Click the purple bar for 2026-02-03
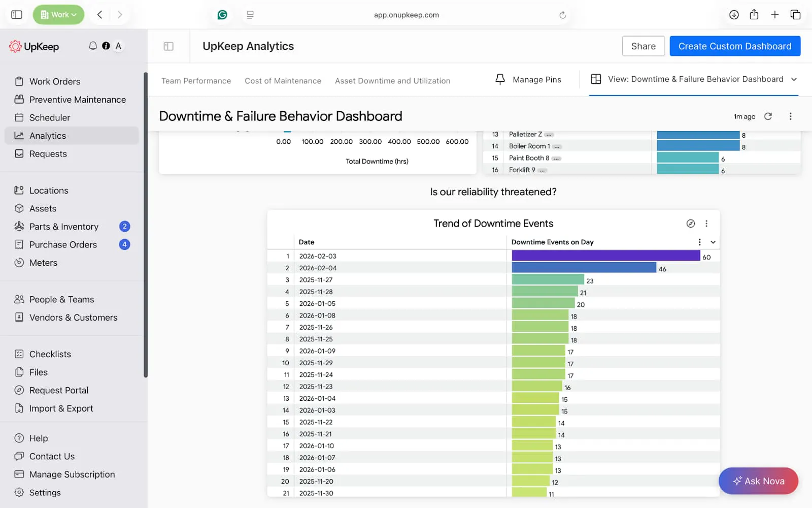The image size is (812, 508). pos(605,256)
